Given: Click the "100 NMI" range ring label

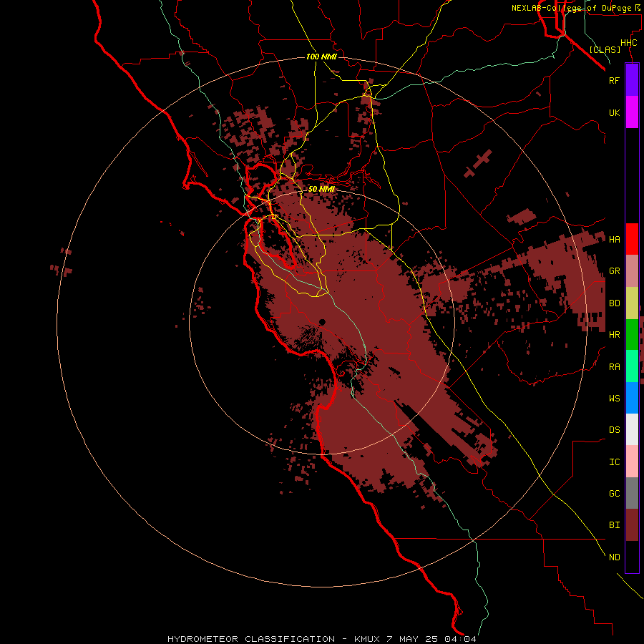Looking at the screenshot, I should (x=321, y=57).
